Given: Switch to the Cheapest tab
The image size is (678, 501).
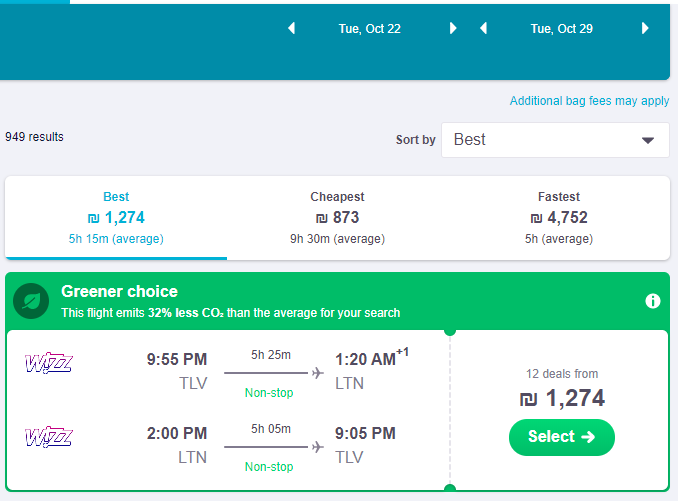Looking at the screenshot, I should coord(337,217).
